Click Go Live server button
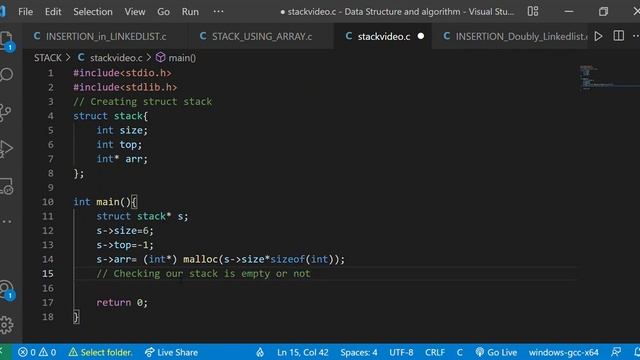This screenshot has height=360, width=640. [x=496, y=352]
